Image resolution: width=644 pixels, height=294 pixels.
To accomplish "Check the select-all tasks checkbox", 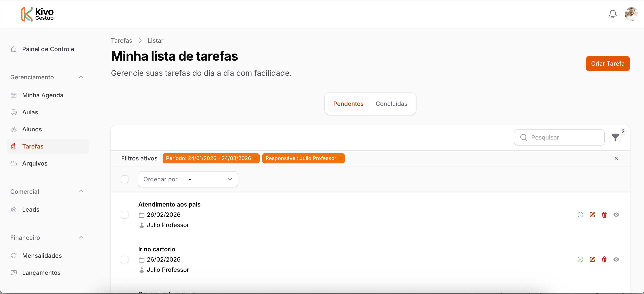I will tap(124, 179).
